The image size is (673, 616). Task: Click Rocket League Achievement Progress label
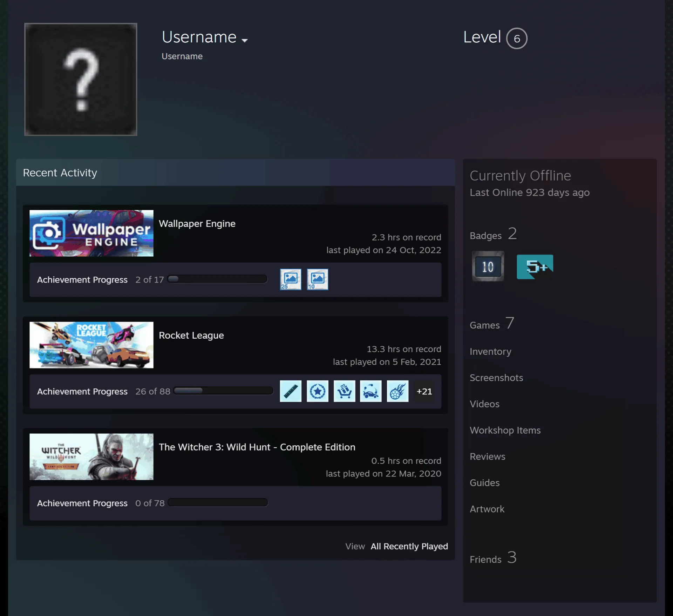[x=82, y=392]
